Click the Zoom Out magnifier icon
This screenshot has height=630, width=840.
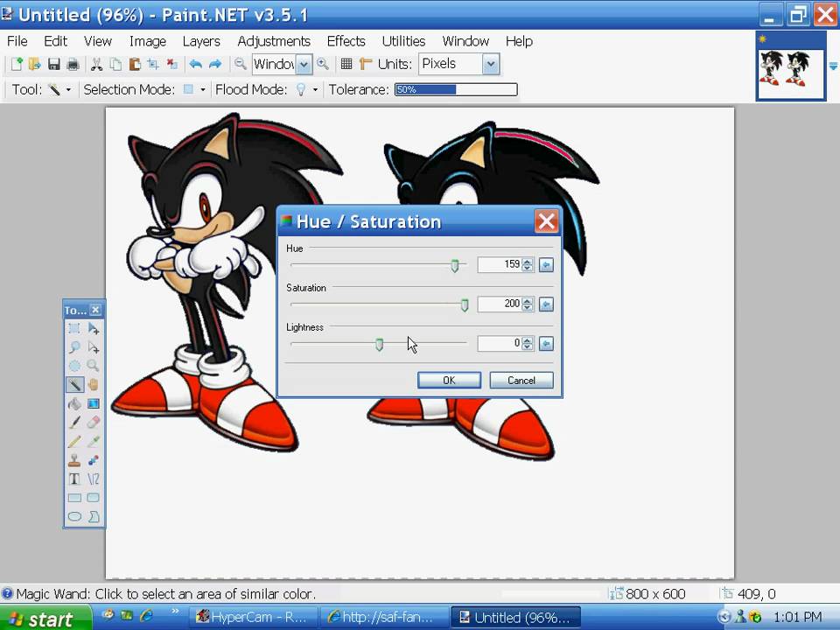pos(240,64)
